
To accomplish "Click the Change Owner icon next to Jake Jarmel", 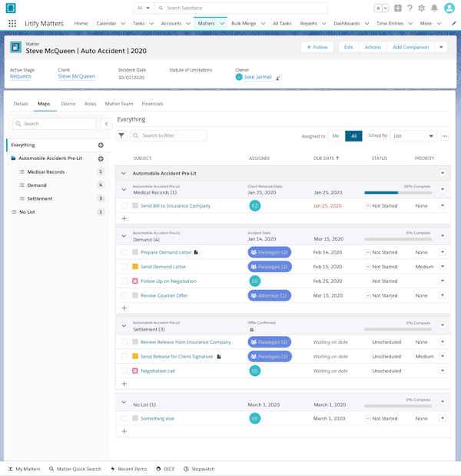I will (x=278, y=78).
